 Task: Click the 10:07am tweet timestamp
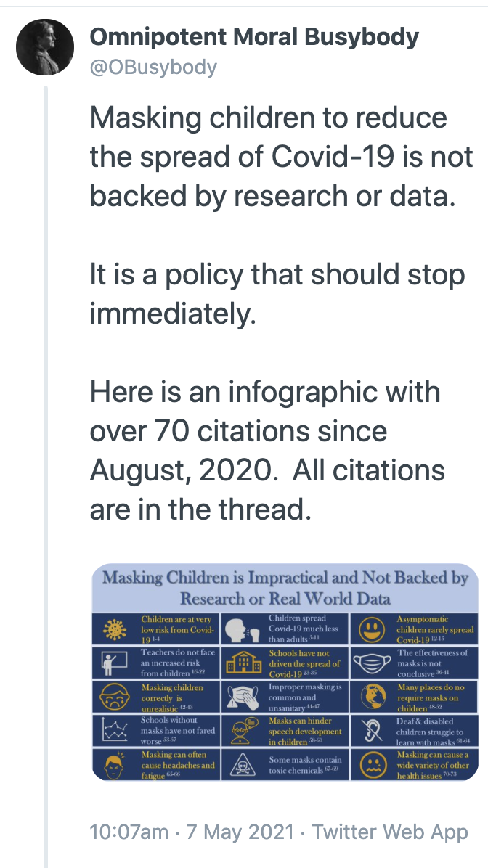point(129,832)
